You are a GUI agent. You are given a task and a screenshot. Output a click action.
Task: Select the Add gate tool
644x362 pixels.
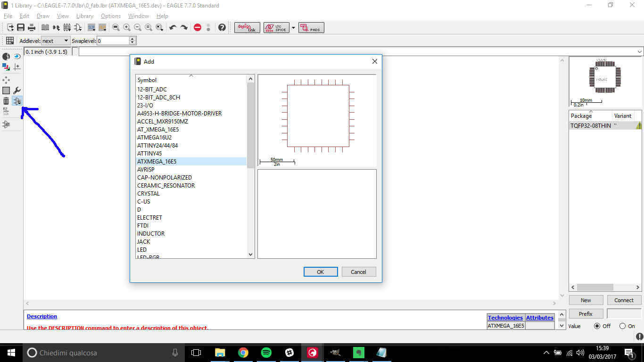point(17,101)
